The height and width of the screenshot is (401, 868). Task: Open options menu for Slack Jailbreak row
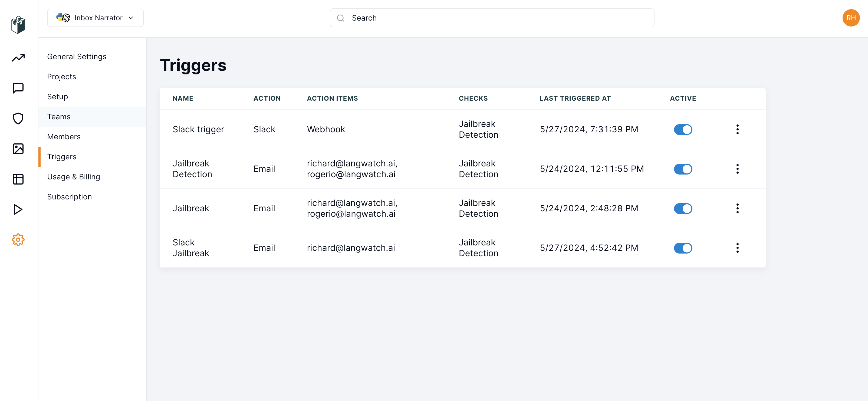[737, 248]
